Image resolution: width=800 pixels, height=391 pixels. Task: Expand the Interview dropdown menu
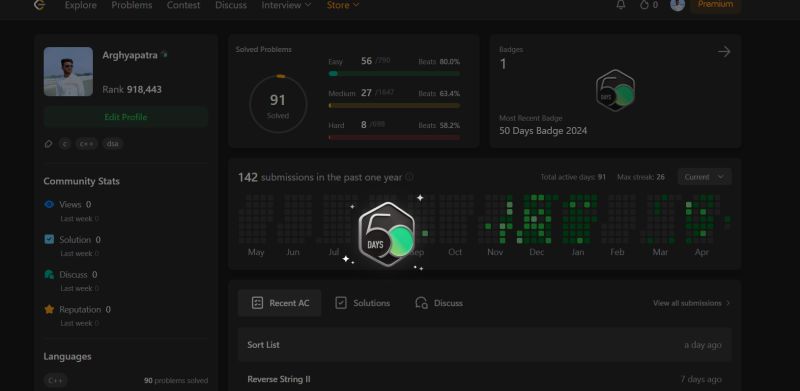click(286, 5)
